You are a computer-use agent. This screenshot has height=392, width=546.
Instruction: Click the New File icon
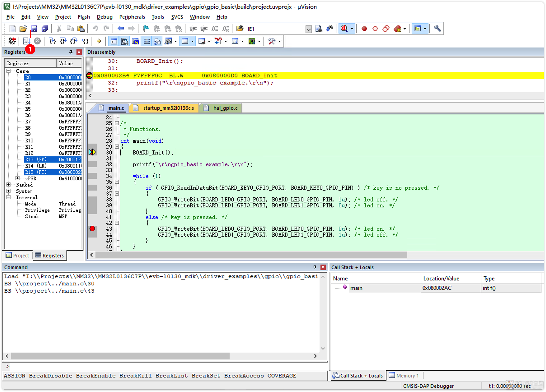[x=12, y=29]
